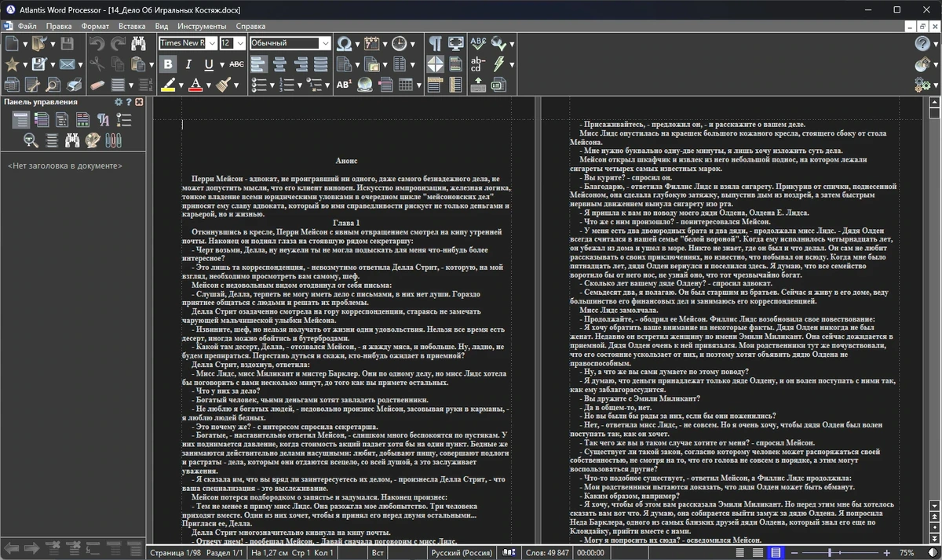
Task: Click the Insert Symbol omega icon
Action: click(344, 44)
